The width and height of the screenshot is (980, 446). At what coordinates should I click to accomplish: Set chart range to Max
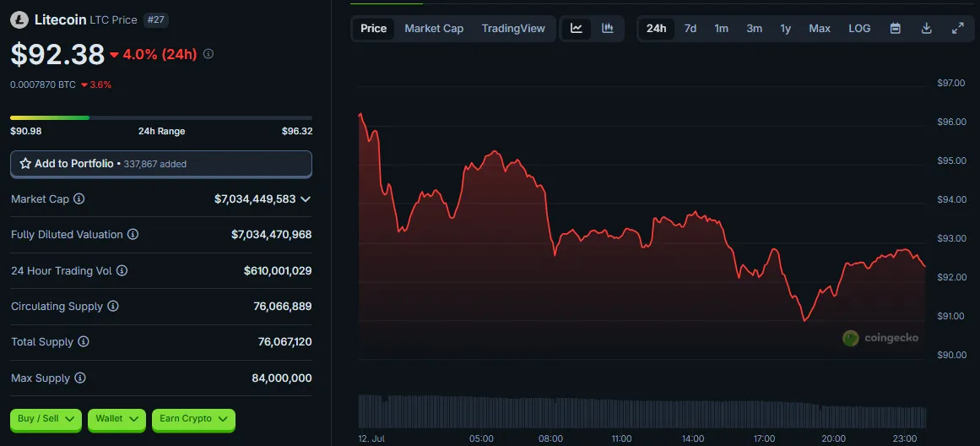coord(820,28)
